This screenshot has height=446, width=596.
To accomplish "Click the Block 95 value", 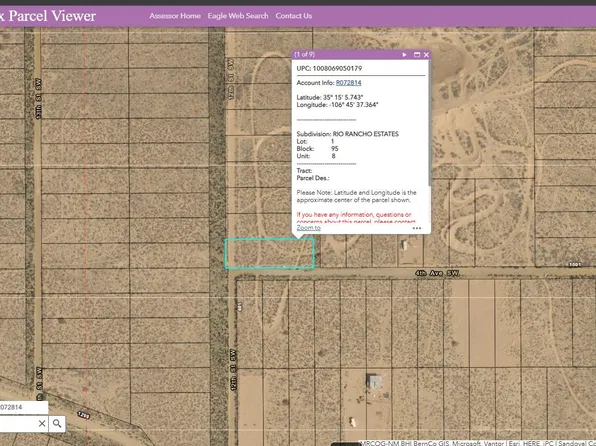I will click(x=334, y=149).
